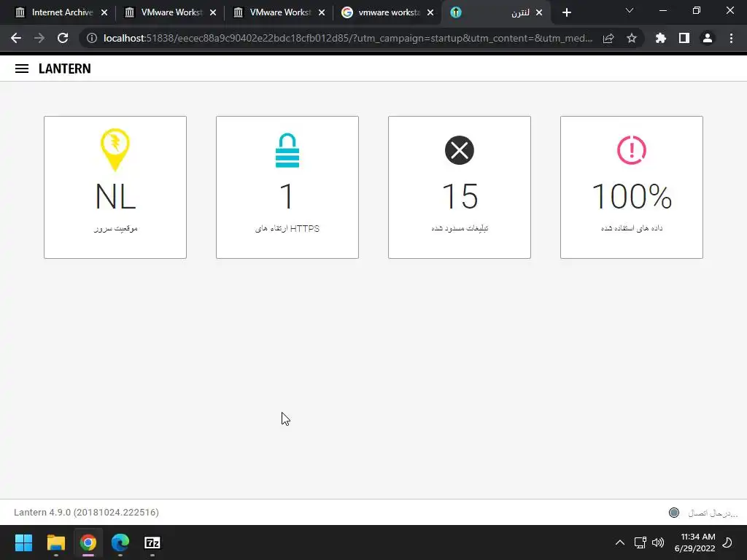Viewport: 747px width, 560px height.
Task: Click Lantern 4.9.0 version text
Action: pyautogui.click(x=86, y=513)
